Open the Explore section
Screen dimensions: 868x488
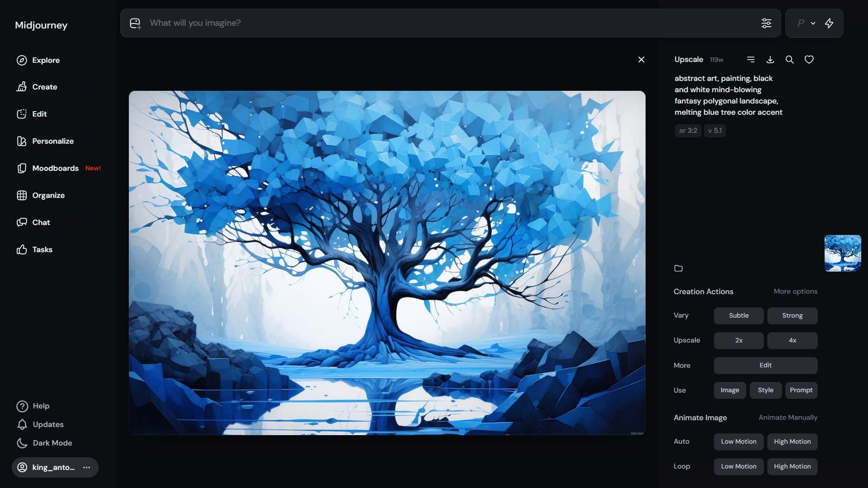[45, 60]
